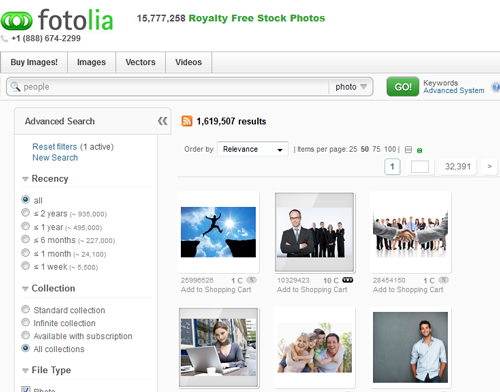Set items per page to 100
The height and width of the screenshot is (392, 500).
[390, 149]
